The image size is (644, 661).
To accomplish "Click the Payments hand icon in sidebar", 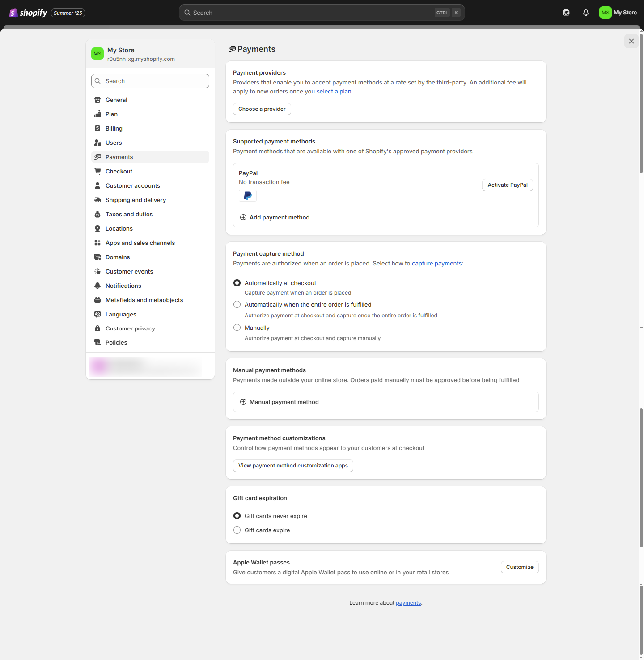I will click(x=97, y=157).
